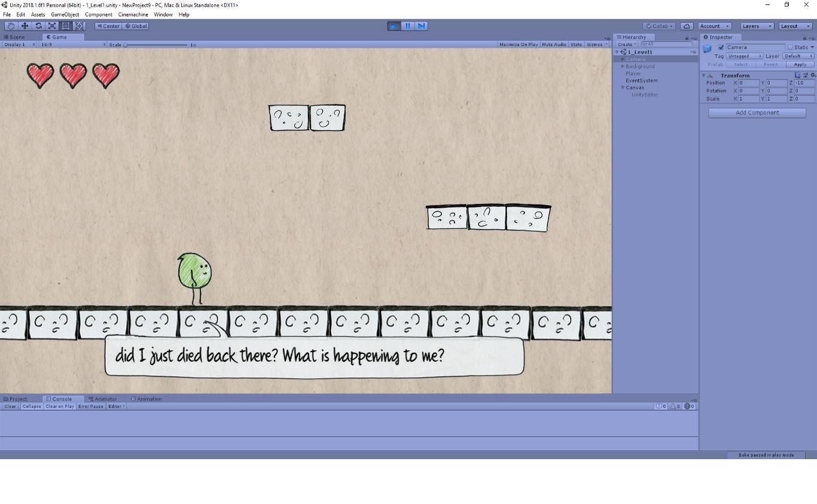Select the Rect Transform tool
Image resolution: width=817 pixels, height=504 pixels.
coord(66,26)
